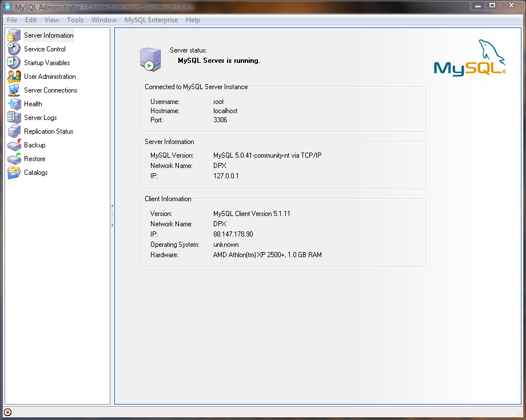Open the MySQL Enterprise menu
Screen dimensions: 526x420
coord(151,20)
